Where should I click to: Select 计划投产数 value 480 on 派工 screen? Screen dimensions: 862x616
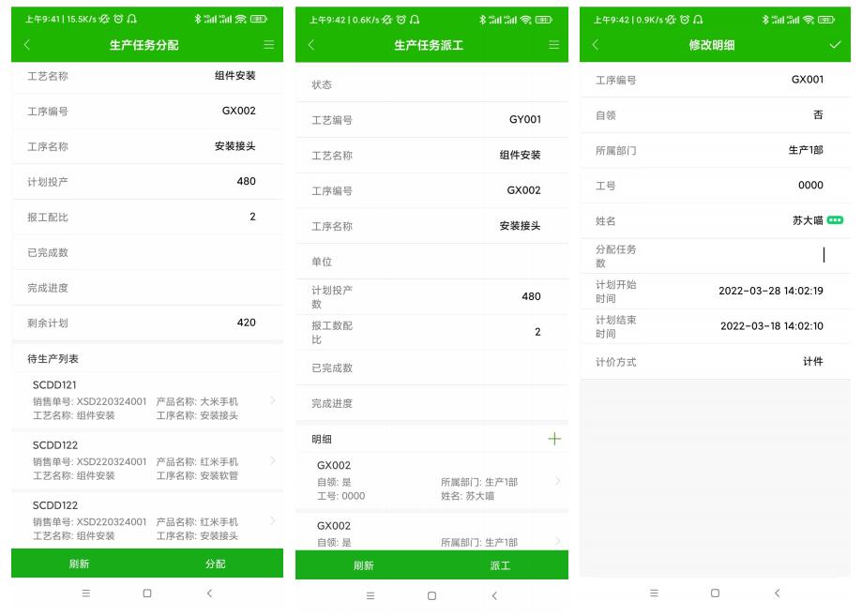[x=531, y=296]
